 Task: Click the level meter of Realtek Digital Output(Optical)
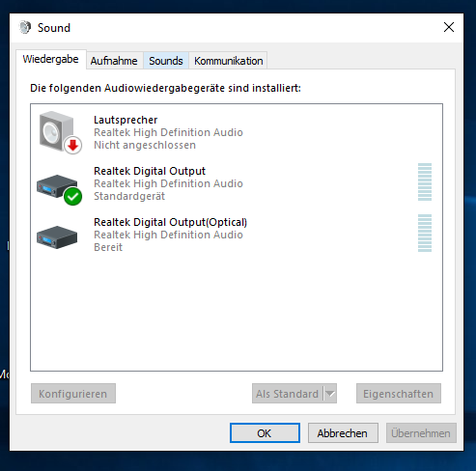425,234
